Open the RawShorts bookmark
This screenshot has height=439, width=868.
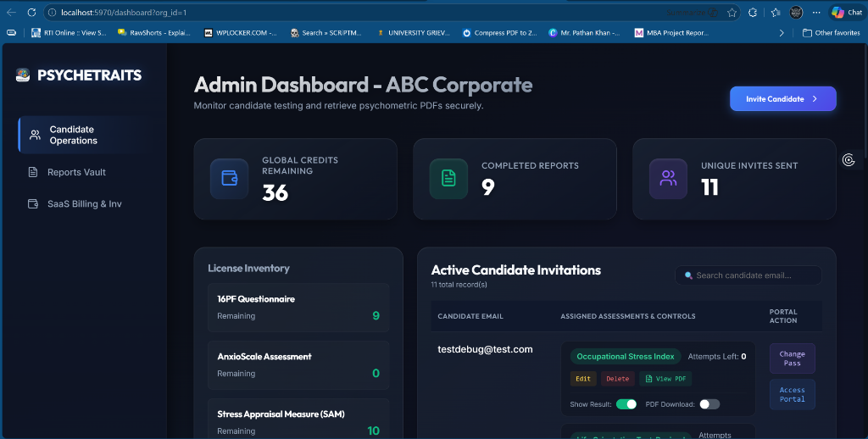click(x=154, y=33)
